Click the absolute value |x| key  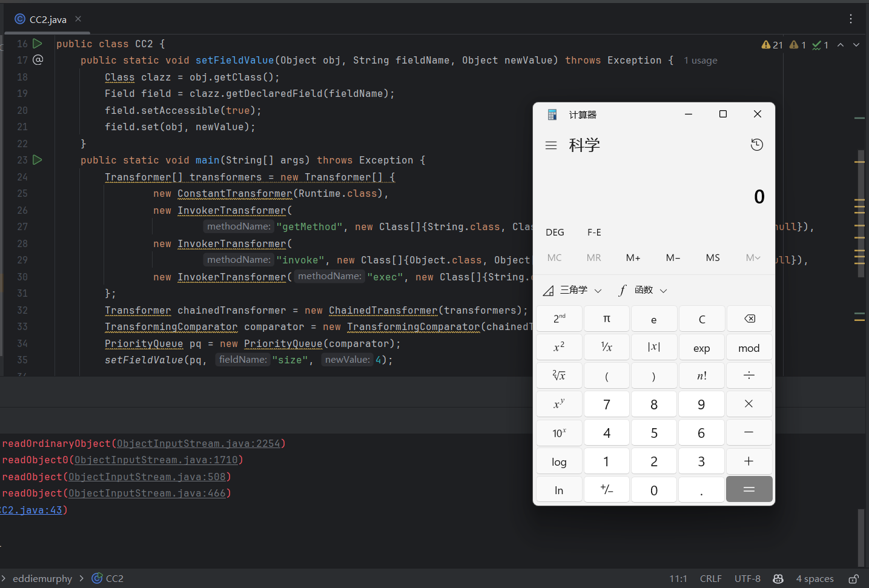[x=654, y=348]
